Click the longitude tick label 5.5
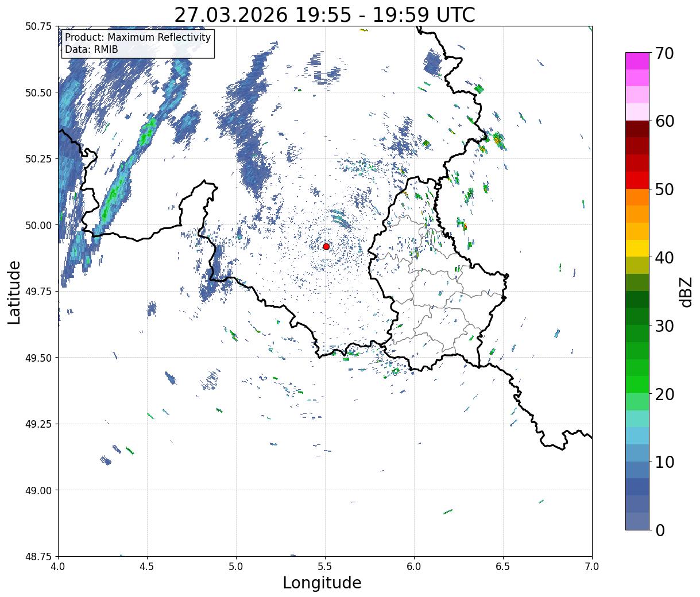 point(325,567)
